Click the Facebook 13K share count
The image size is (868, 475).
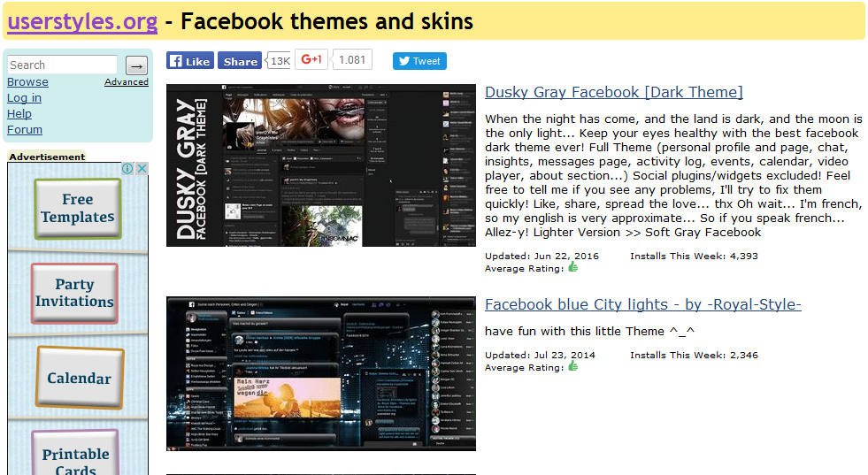pyautogui.click(x=280, y=61)
